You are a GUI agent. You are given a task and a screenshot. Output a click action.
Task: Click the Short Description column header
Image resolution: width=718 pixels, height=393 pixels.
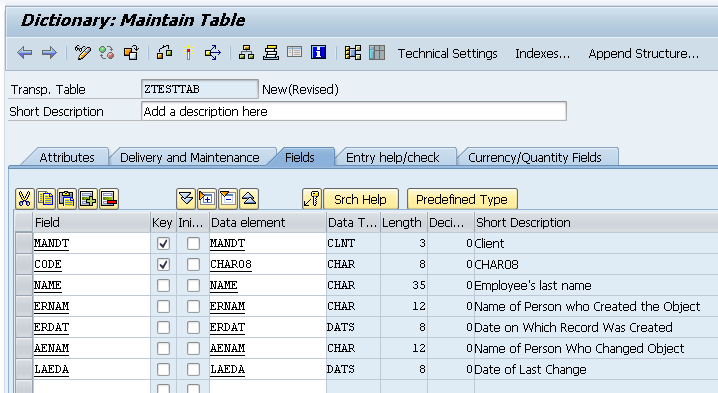pyautogui.click(x=596, y=222)
